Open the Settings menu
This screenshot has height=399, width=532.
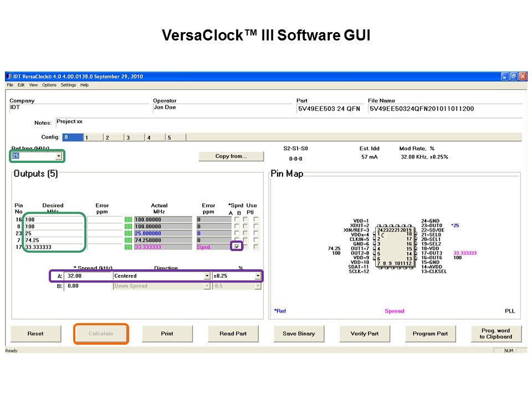[x=68, y=85]
